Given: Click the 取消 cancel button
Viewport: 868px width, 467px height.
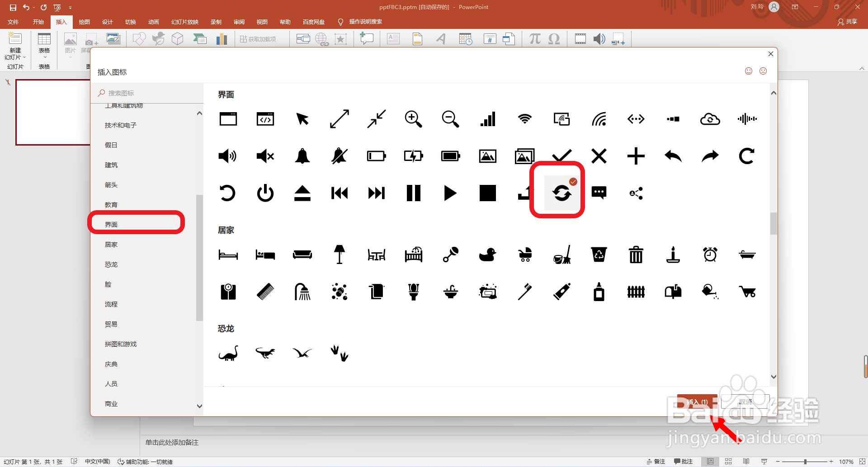Looking at the screenshot, I should [745, 401].
